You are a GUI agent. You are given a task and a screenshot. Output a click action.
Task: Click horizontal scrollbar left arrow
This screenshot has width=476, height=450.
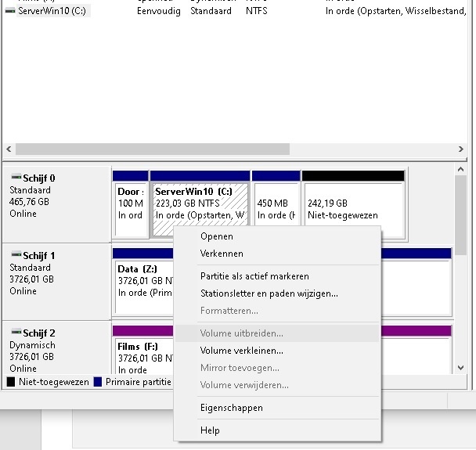(9, 149)
